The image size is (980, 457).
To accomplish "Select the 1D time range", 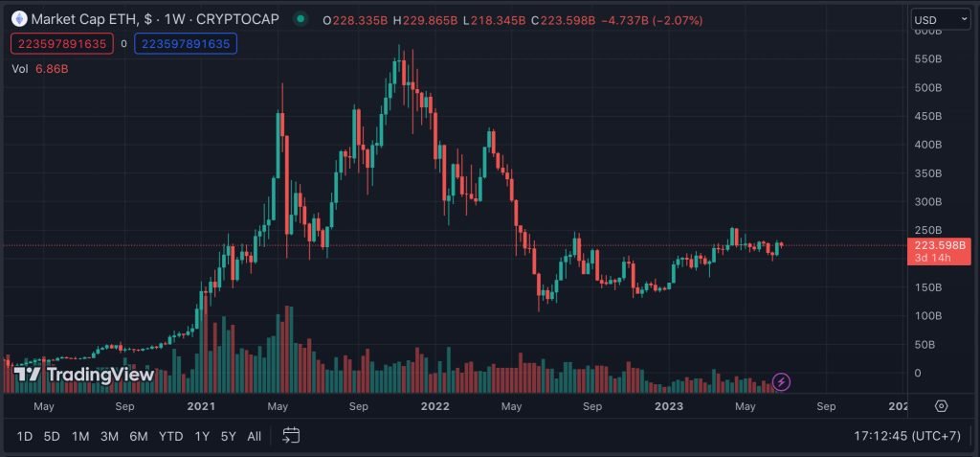I will coord(24,436).
